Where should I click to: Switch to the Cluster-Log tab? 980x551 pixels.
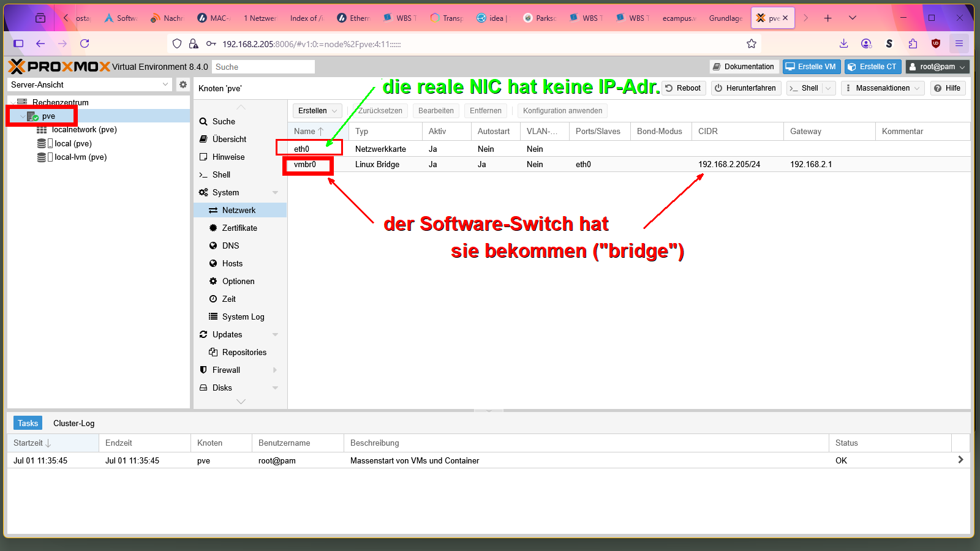[73, 423]
